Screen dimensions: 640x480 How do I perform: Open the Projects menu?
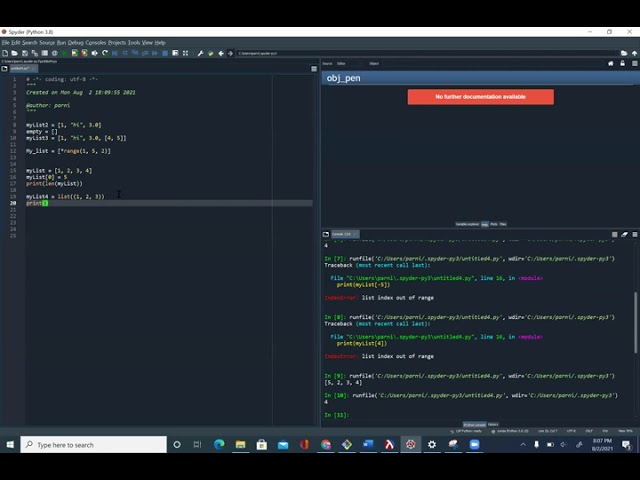click(x=117, y=42)
